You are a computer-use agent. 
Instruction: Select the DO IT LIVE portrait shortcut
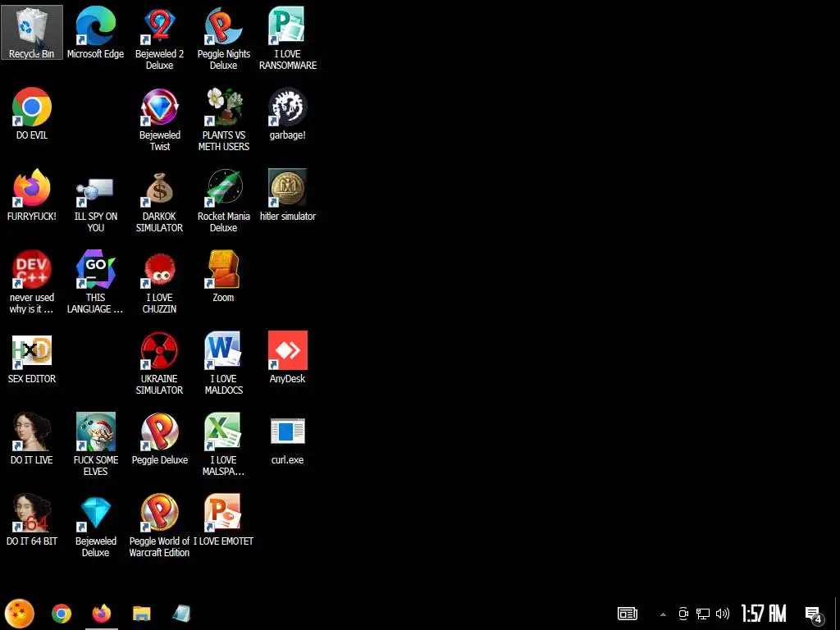pyautogui.click(x=32, y=438)
